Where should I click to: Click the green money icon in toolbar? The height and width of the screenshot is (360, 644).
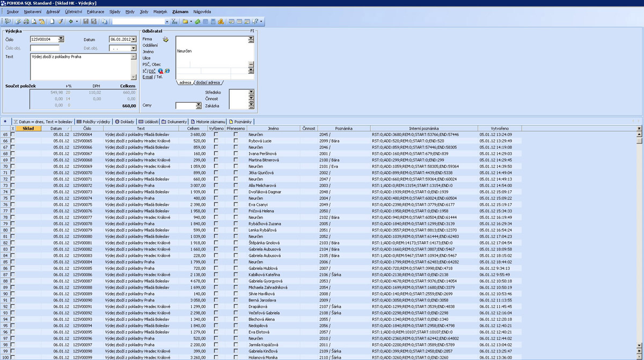[x=197, y=21]
